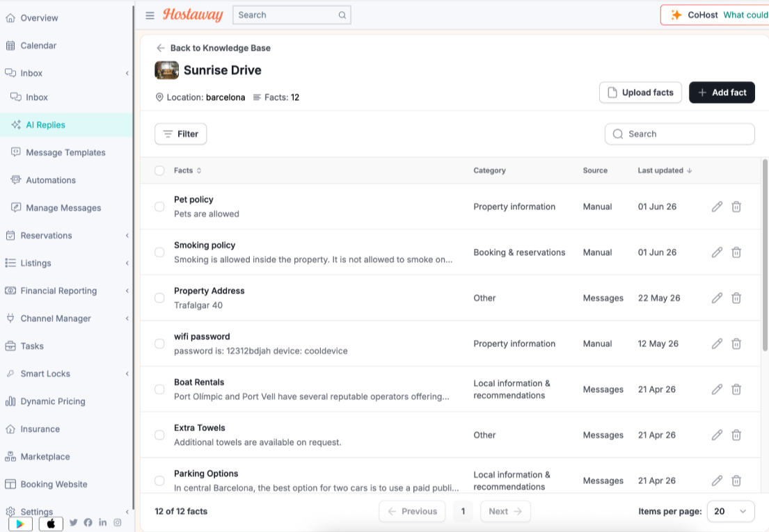Edit the Pet policy fact
Image resolution: width=769 pixels, height=532 pixels.
point(717,207)
